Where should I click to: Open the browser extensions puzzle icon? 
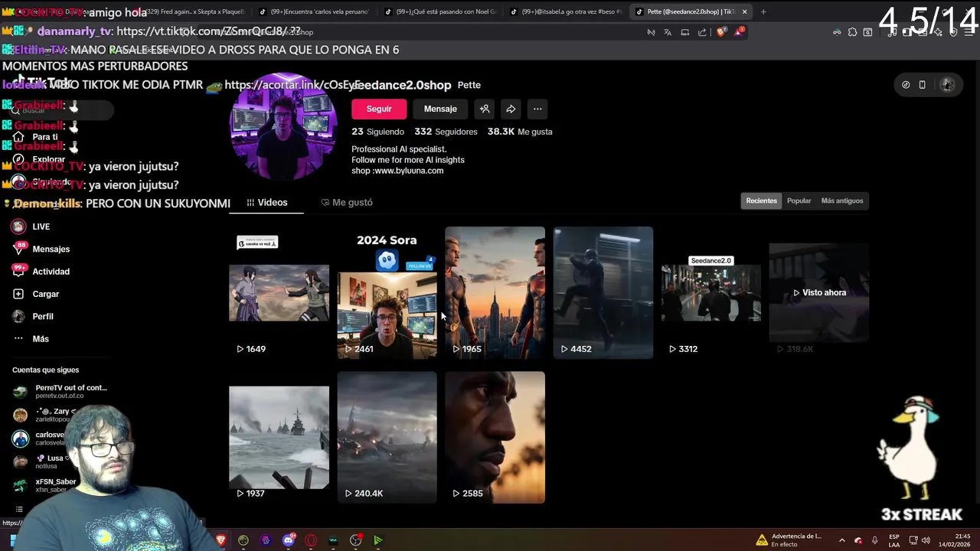click(x=852, y=32)
